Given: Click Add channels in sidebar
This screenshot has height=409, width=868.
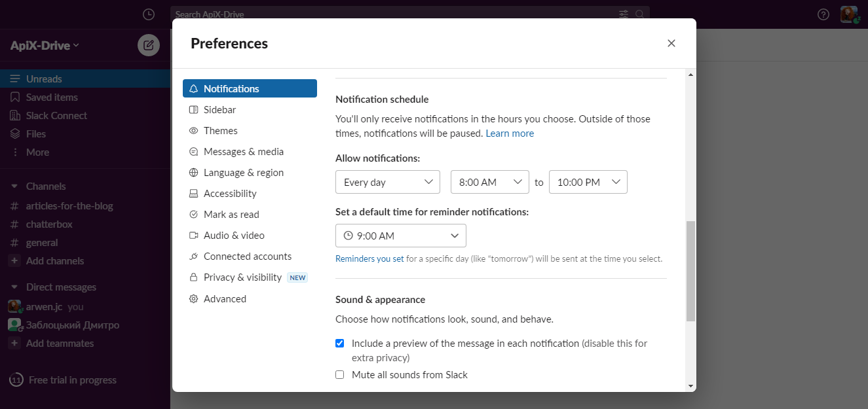Looking at the screenshot, I should tap(55, 260).
